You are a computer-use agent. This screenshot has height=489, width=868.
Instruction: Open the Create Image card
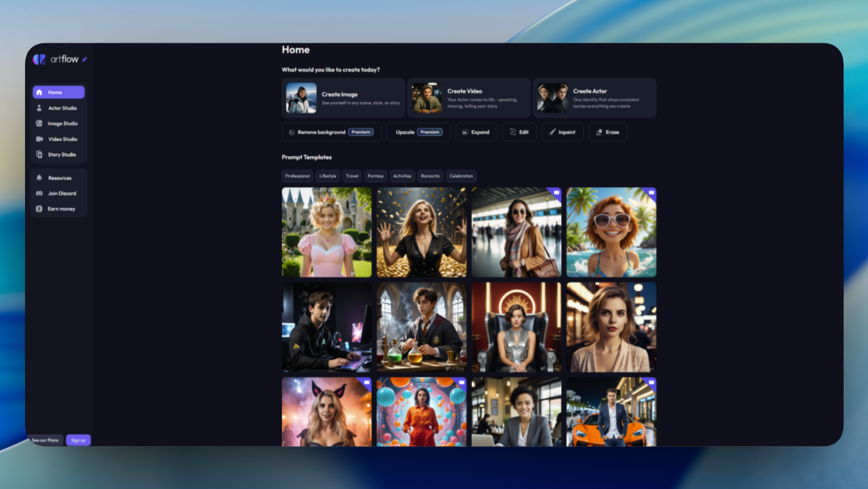(x=343, y=98)
